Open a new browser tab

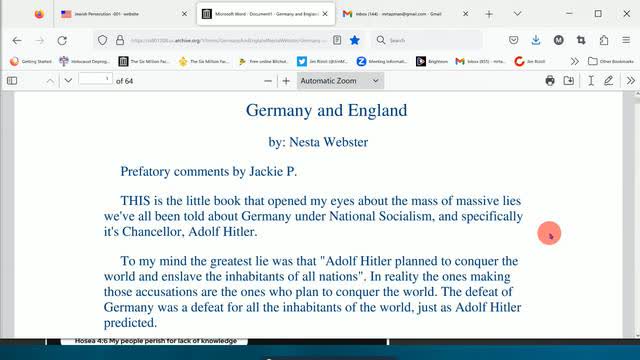click(x=489, y=14)
